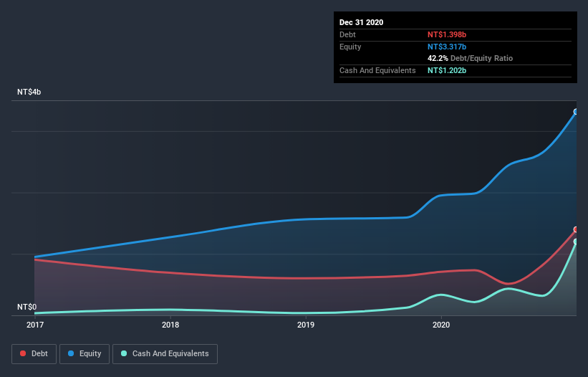This screenshot has width=588, height=377.
Task: Click the 2018 x-axis label
Action: tap(170, 325)
